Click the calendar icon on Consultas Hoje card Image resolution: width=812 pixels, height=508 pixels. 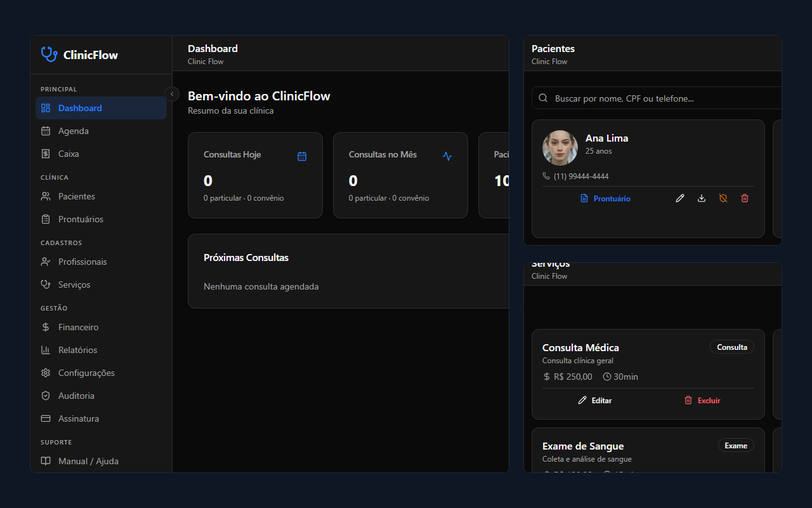pos(302,156)
